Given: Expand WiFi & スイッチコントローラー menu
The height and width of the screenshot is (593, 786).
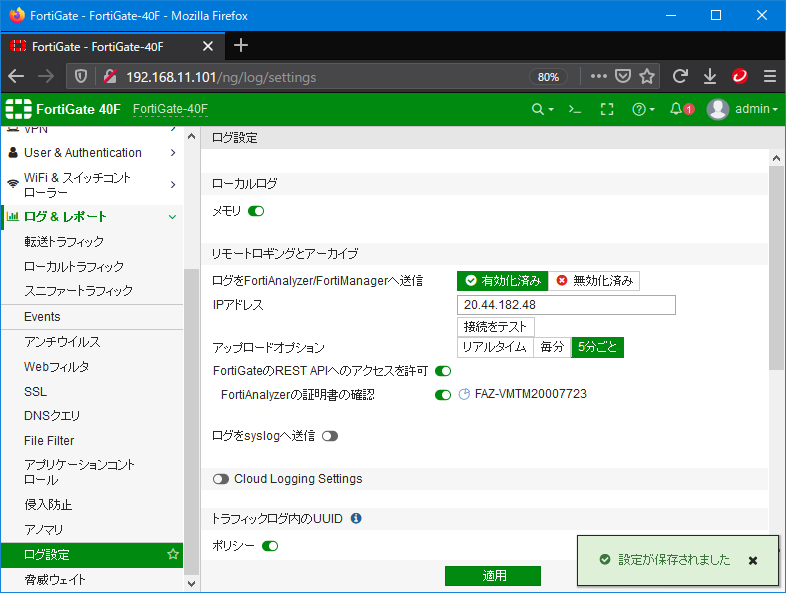Looking at the screenshot, I should coord(92,184).
